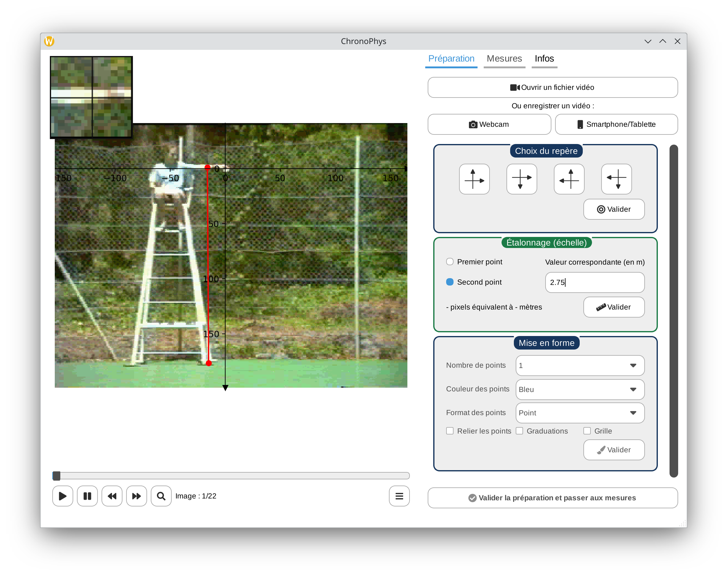
Task: Select axes with up and right arrows
Action: click(x=474, y=179)
